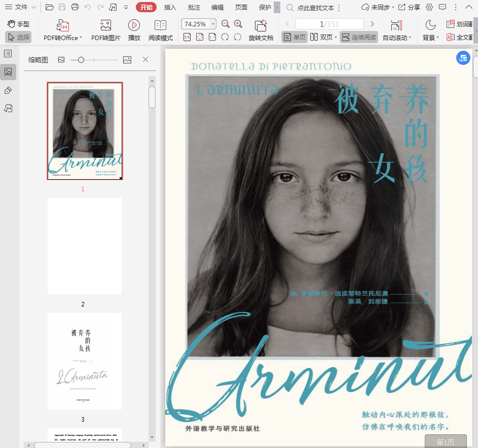The width and height of the screenshot is (478, 448).
Task: Toggle 单页 single page view
Action: (295, 38)
